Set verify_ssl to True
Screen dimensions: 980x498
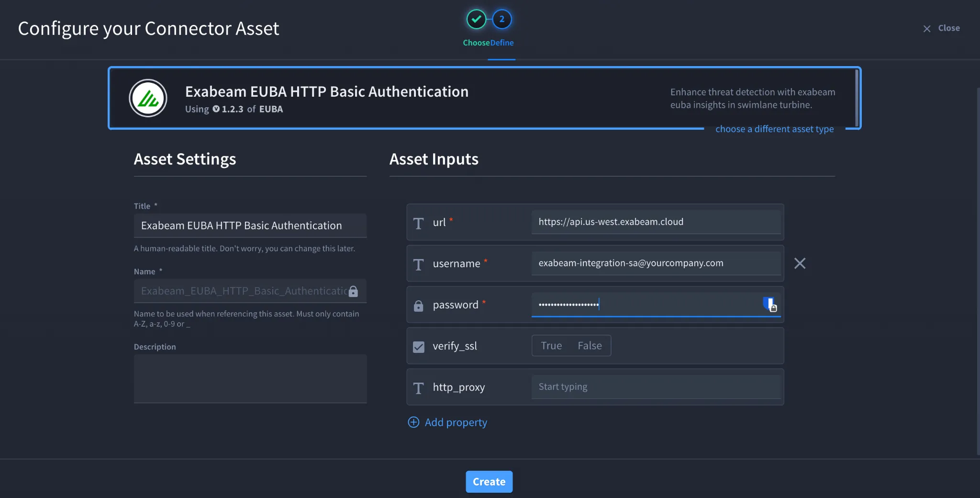pos(551,346)
